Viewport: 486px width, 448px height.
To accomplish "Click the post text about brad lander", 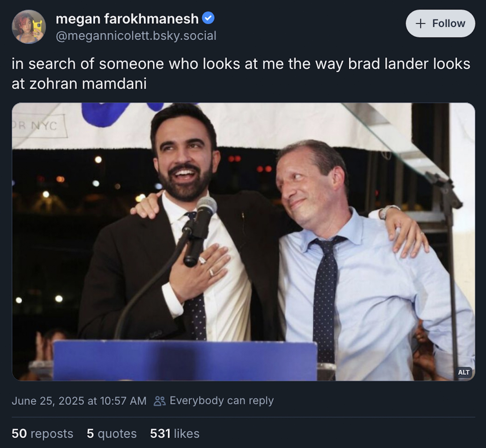I will [241, 74].
